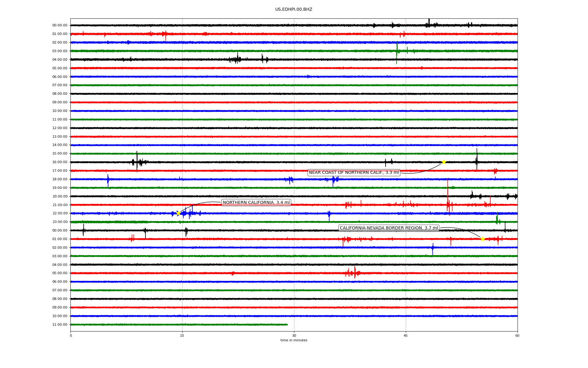
Task: Click the 15 tick label on x-axis
Action: (x=182, y=335)
